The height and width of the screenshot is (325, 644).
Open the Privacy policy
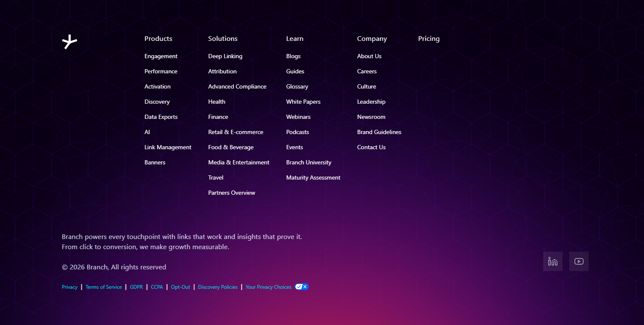(x=70, y=287)
